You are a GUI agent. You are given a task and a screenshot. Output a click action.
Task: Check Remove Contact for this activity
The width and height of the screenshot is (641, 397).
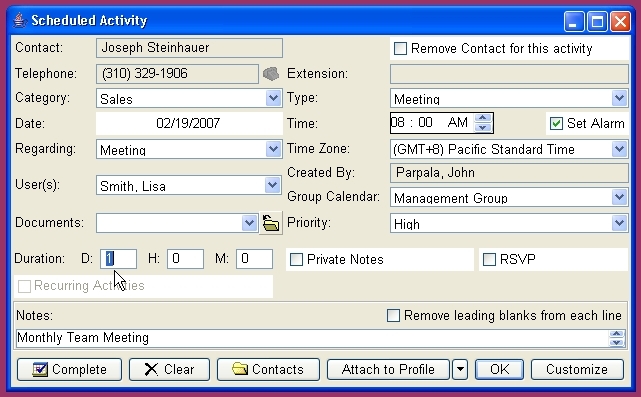coord(400,49)
